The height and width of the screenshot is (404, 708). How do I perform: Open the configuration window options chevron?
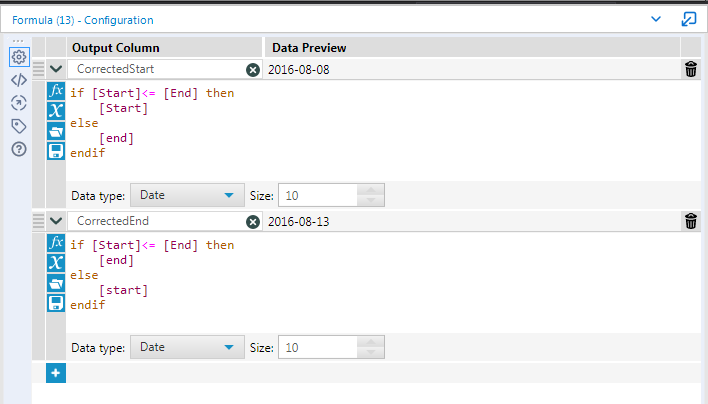pyautogui.click(x=656, y=19)
